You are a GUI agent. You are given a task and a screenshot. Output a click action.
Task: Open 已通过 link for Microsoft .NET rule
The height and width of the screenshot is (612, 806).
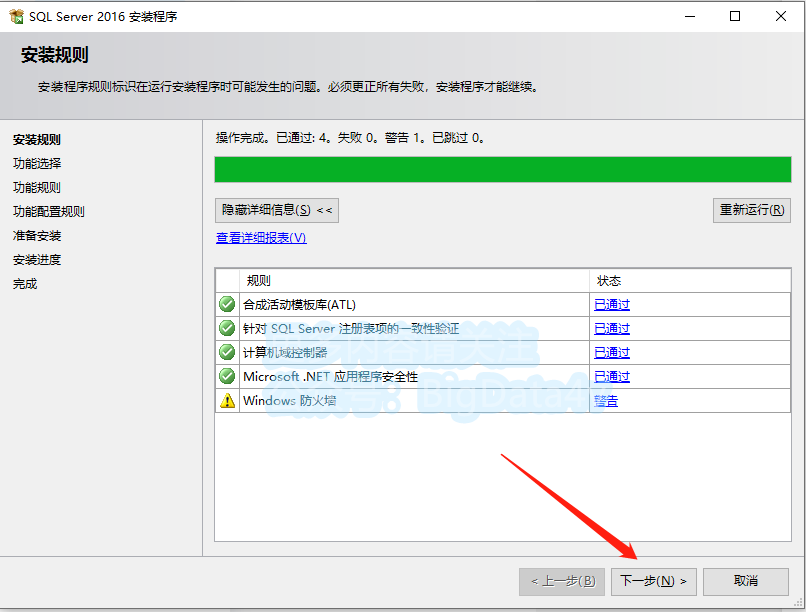(612, 377)
